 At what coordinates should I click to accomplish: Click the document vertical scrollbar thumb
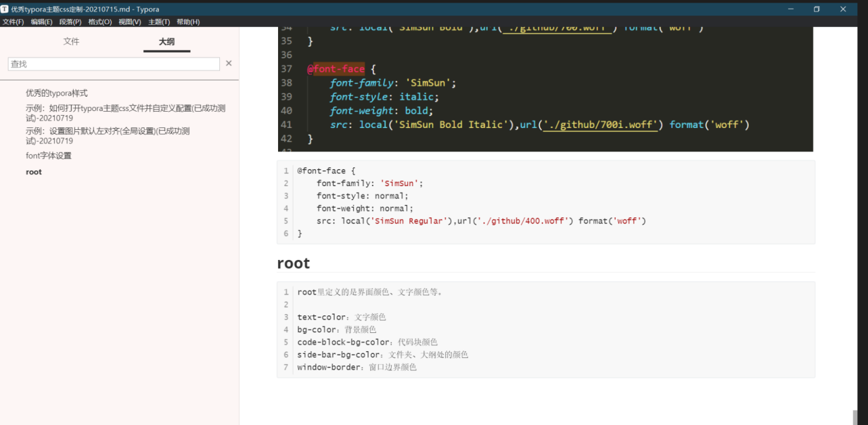coord(856,417)
